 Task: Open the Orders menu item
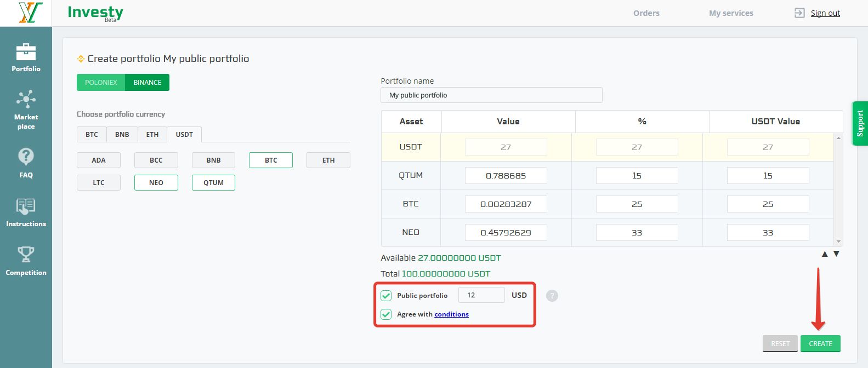[x=646, y=13]
